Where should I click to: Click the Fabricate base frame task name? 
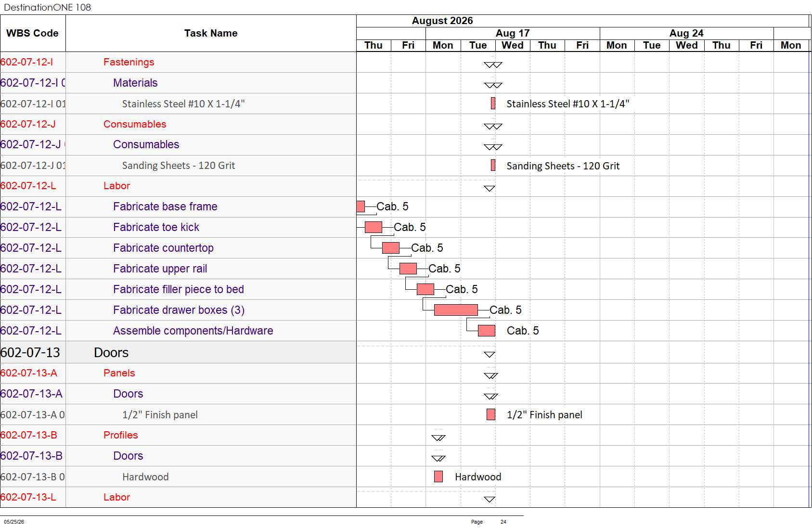pyautogui.click(x=165, y=206)
